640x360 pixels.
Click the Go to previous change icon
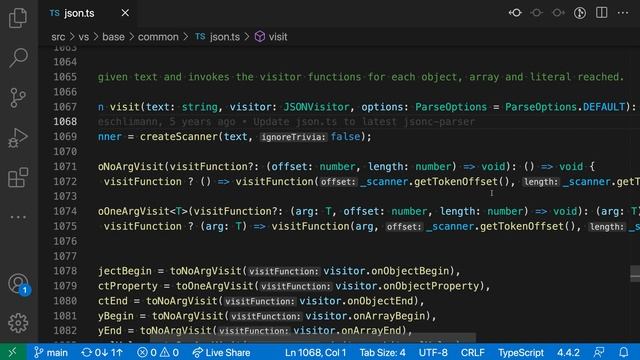point(515,13)
